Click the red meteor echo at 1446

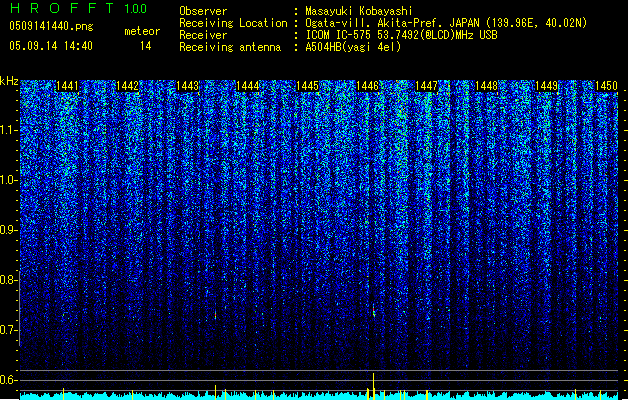374,312
